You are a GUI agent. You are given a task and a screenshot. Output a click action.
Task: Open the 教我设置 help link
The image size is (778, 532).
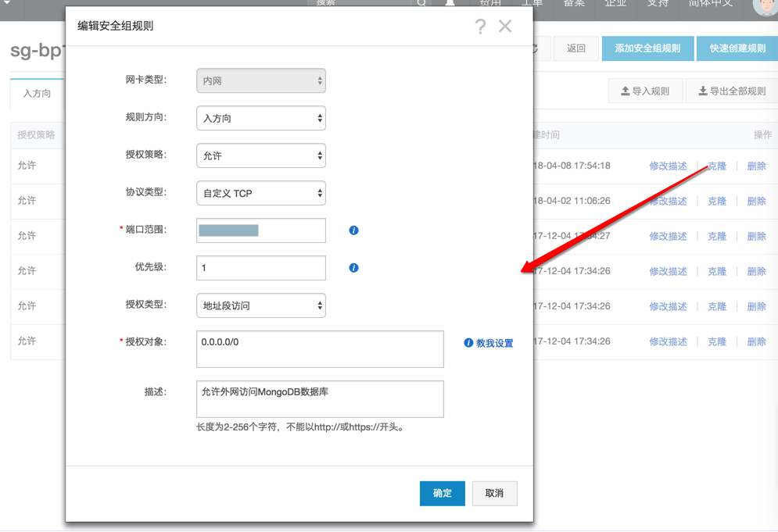pos(489,343)
